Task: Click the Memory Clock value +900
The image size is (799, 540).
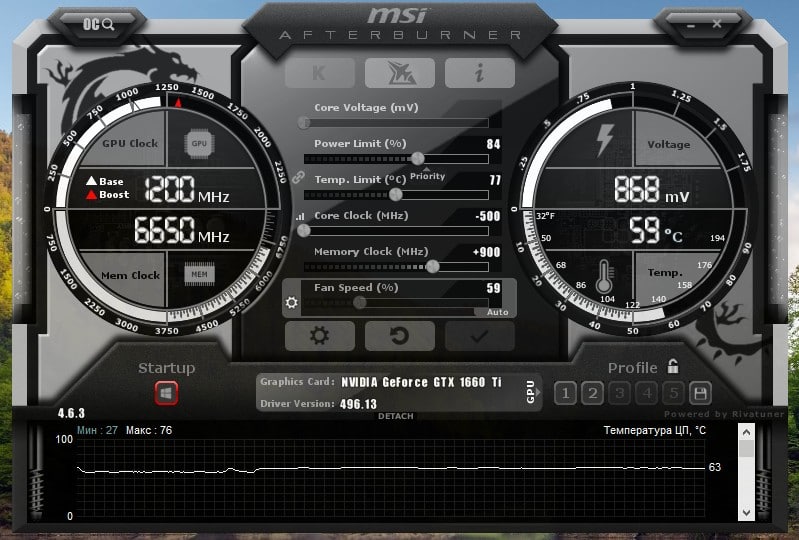Action: coord(487,252)
